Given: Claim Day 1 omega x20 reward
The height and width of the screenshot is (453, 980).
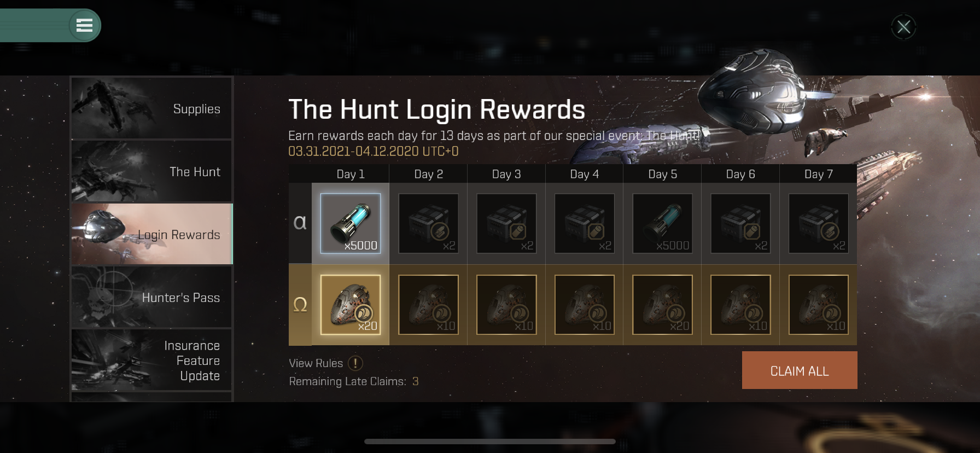Looking at the screenshot, I should pyautogui.click(x=351, y=305).
